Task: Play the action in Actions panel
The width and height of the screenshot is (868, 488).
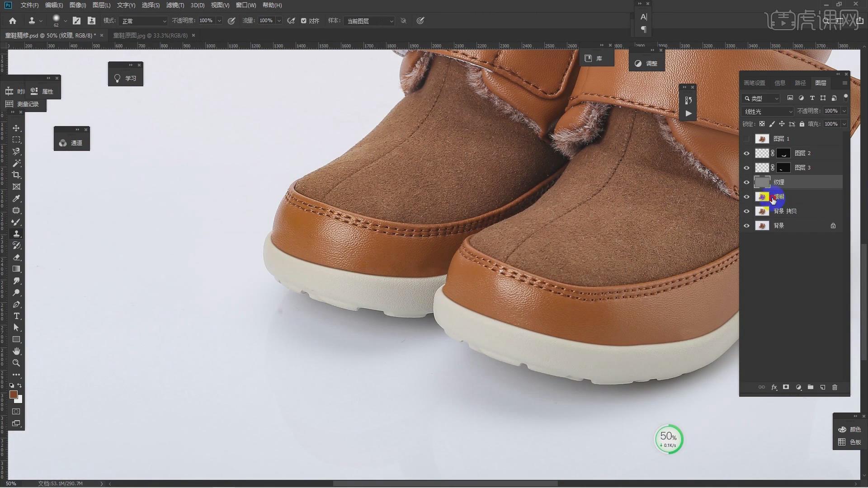Action: click(688, 113)
